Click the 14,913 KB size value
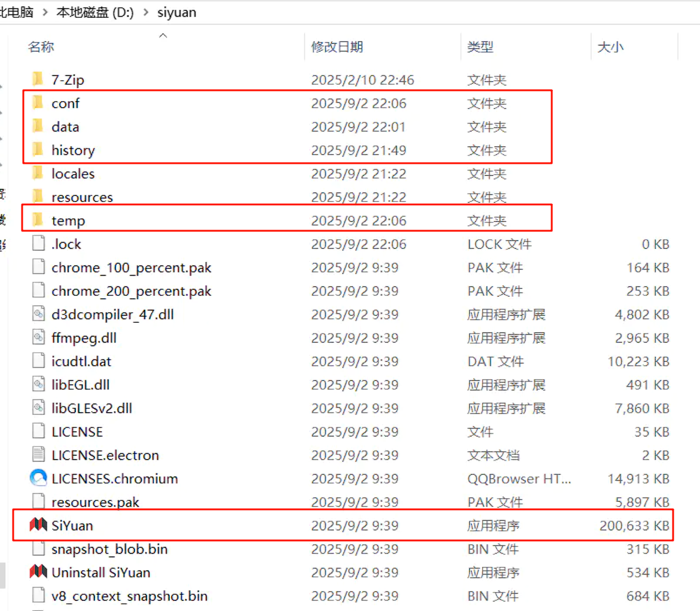Image resolution: width=700 pixels, height=611 pixels. coord(638,478)
